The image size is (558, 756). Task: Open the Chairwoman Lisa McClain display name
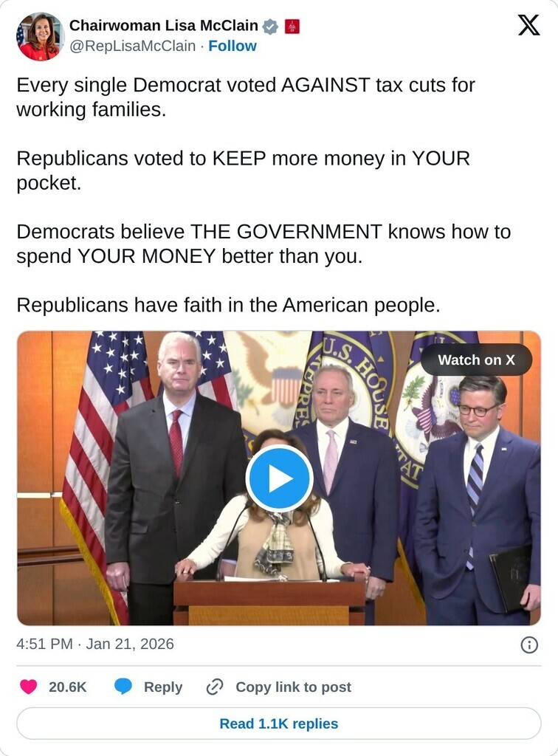coord(164,26)
